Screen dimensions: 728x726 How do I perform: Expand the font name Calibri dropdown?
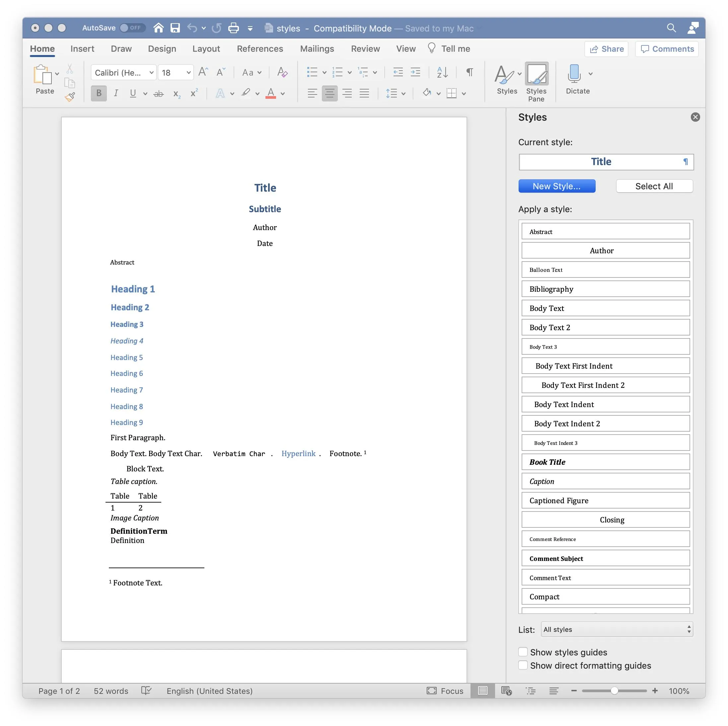click(x=151, y=73)
